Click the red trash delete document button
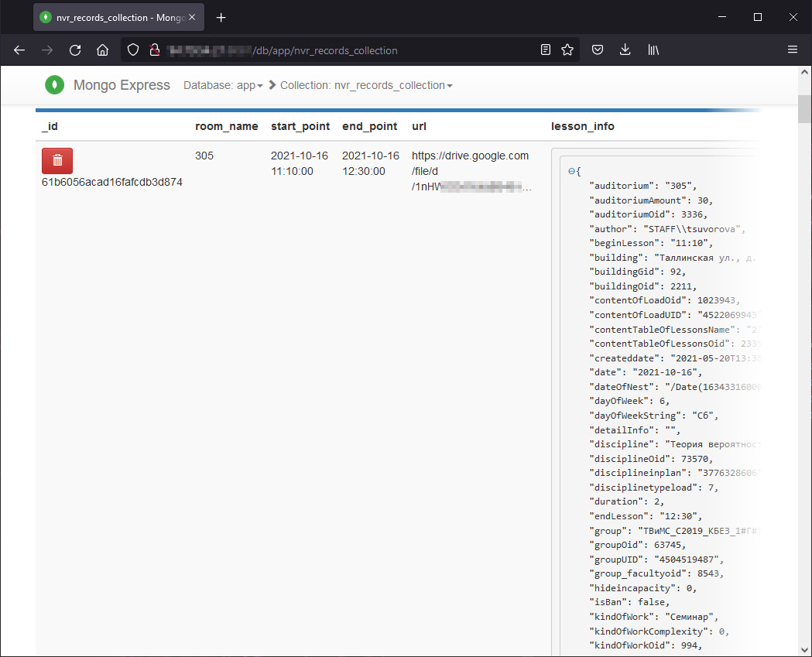 pyautogui.click(x=57, y=160)
